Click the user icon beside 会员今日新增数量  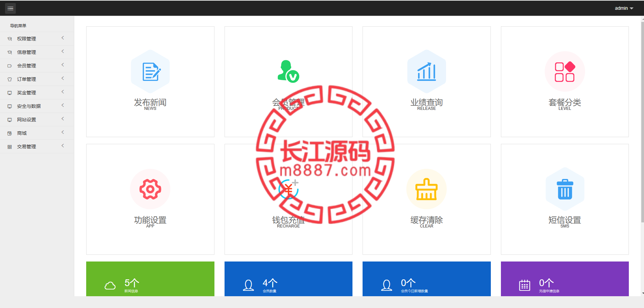tap(386, 285)
